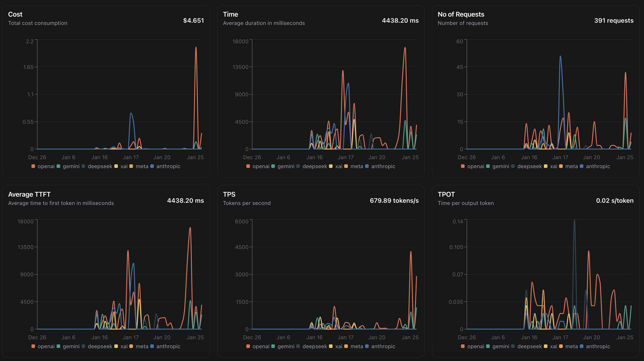Screen dimensions: 644x361
Task: Toggle anthropic series in Cost chart legend
Action: pyautogui.click(x=165, y=166)
